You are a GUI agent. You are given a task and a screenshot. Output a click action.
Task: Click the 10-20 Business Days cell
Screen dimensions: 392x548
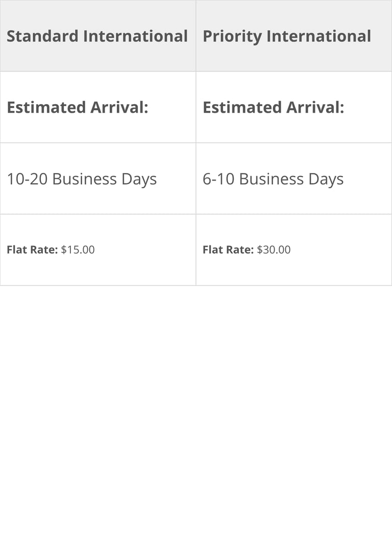(x=81, y=179)
